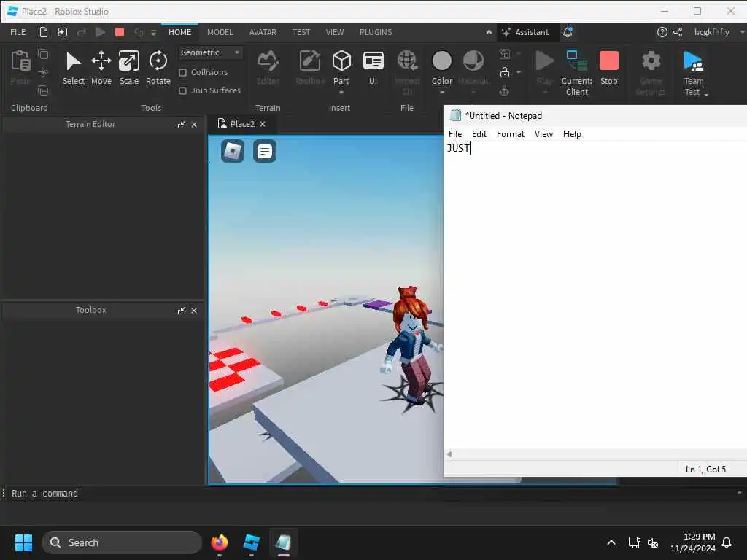747x560 pixels.
Task: Open the chat icon in viewport
Action: coord(264,151)
